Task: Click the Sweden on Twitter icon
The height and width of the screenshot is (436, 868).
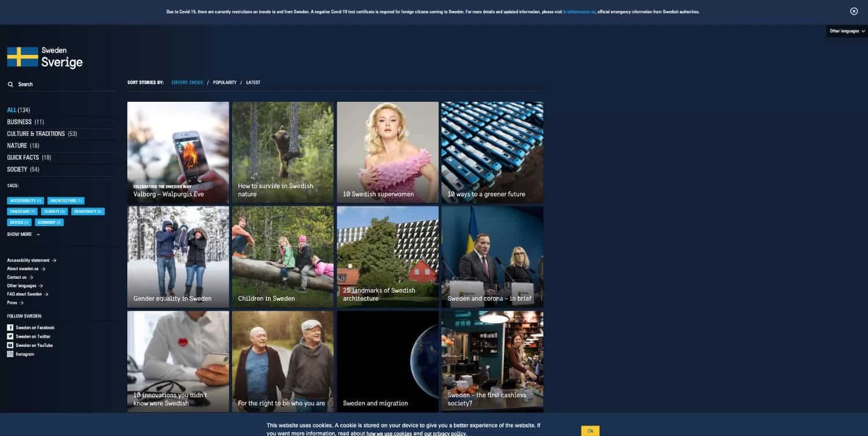Action: (10, 336)
